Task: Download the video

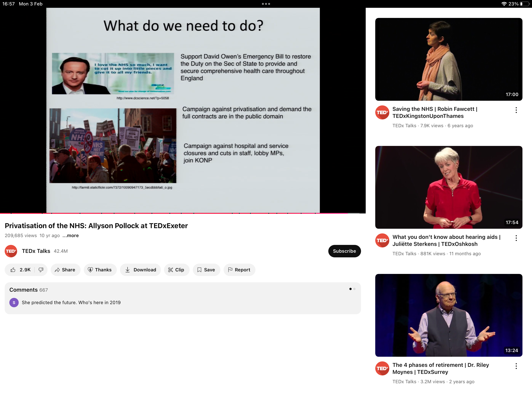Action: (140, 270)
